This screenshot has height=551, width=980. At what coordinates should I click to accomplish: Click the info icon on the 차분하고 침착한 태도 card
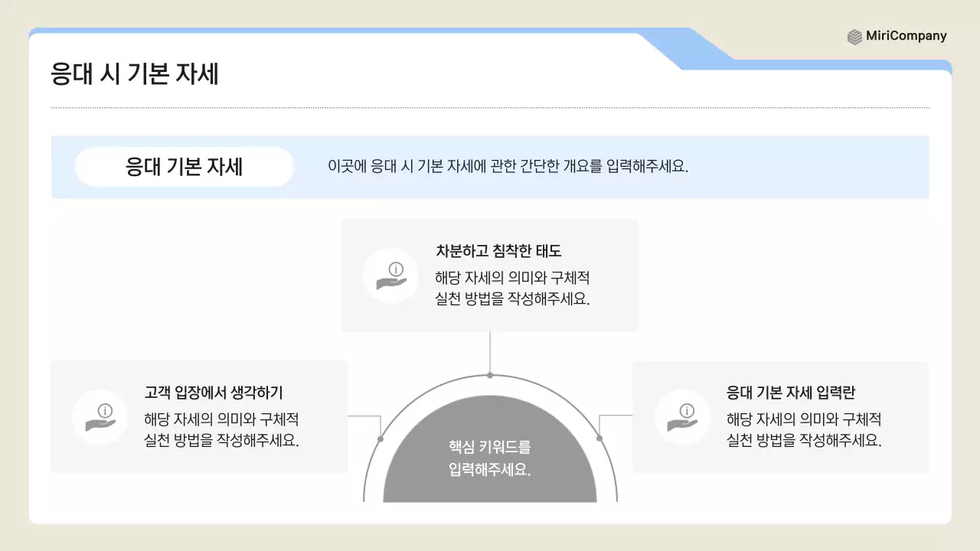390,275
